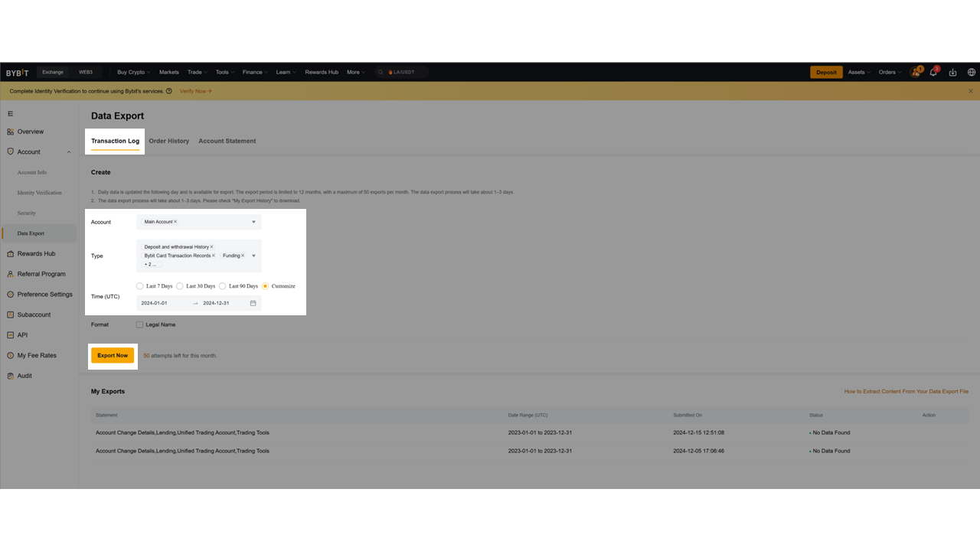Collapse the Account section in the sidebar
Image resolution: width=980 pixels, height=551 pixels.
coord(69,152)
